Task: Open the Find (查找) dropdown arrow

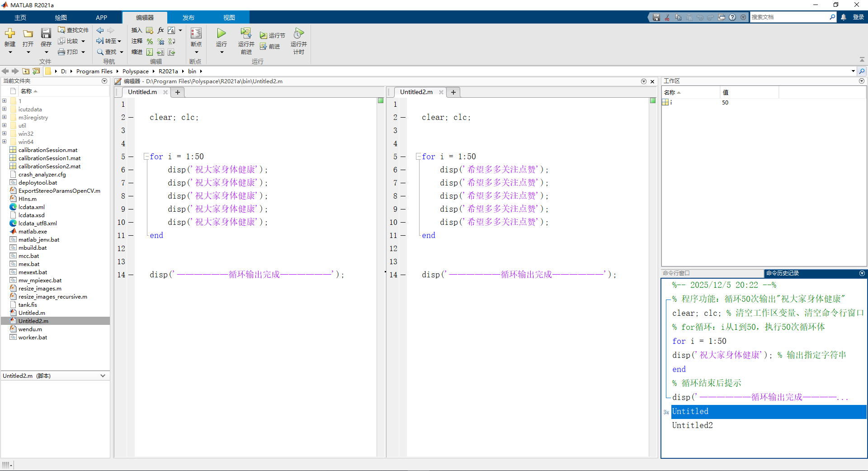Action: [122, 52]
